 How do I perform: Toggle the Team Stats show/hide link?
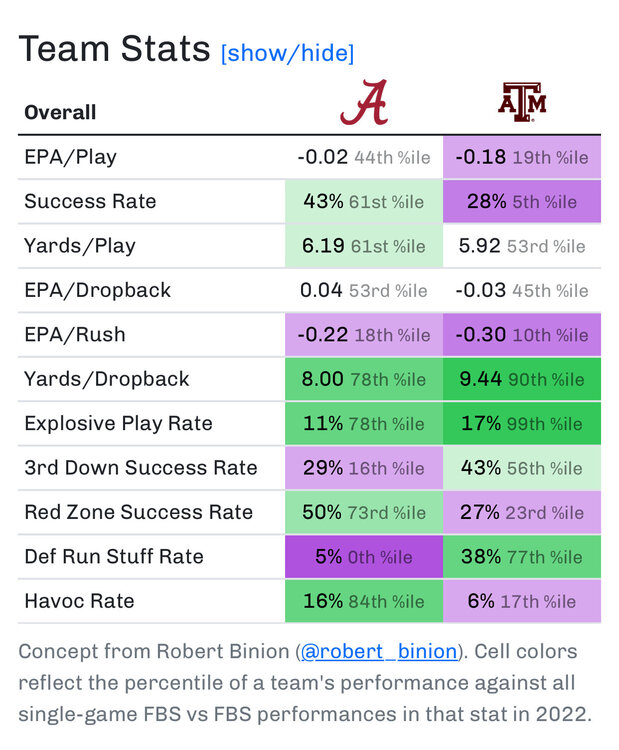287,53
